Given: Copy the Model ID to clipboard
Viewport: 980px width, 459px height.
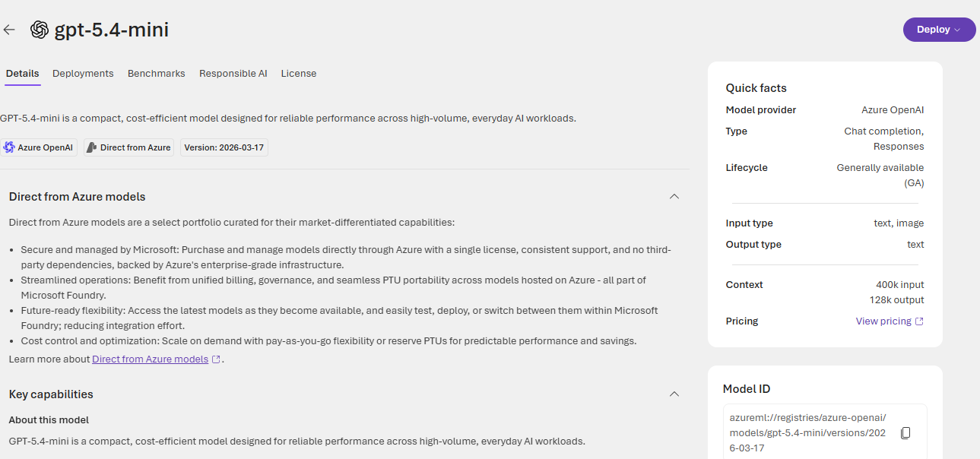Looking at the screenshot, I should point(905,433).
